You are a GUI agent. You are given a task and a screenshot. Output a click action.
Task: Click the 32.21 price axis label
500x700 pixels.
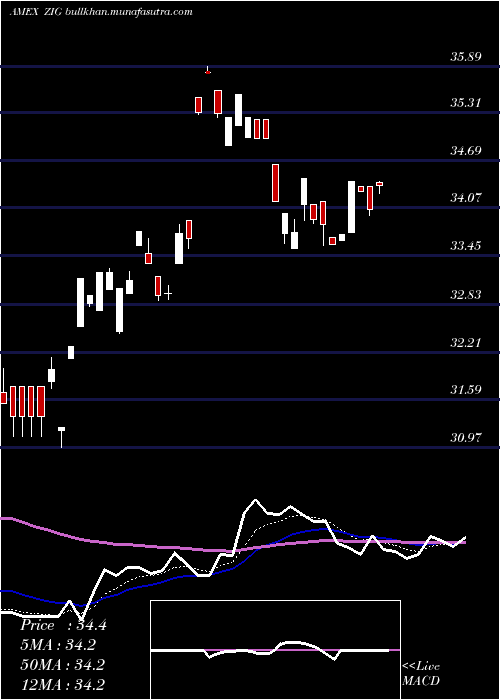click(x=465, y=343)
